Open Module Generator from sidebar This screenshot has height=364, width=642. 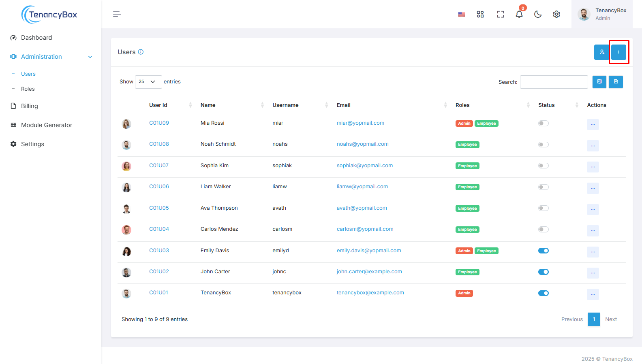pyautogui.click(x=47, y=125)
